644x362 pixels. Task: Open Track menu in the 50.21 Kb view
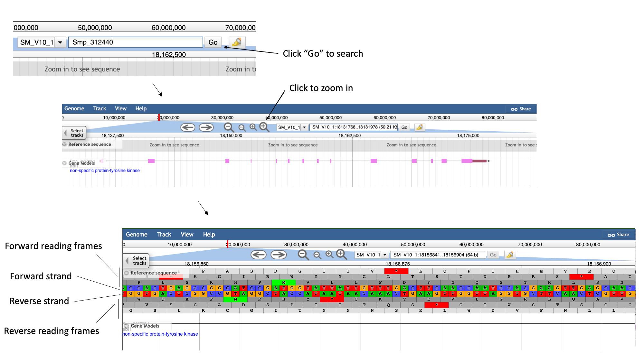coord(99,108)
